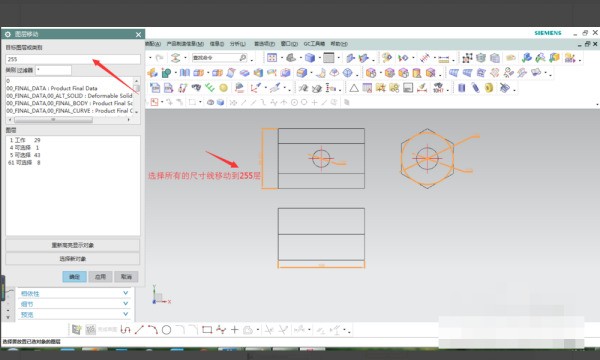Select the Rectangle sketch tool
600x360 pixels.
click(x=207, y=329)
